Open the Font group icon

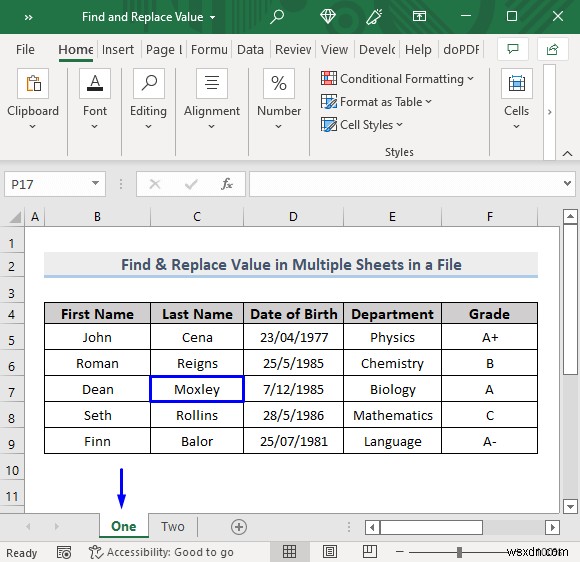pos(95,84)
